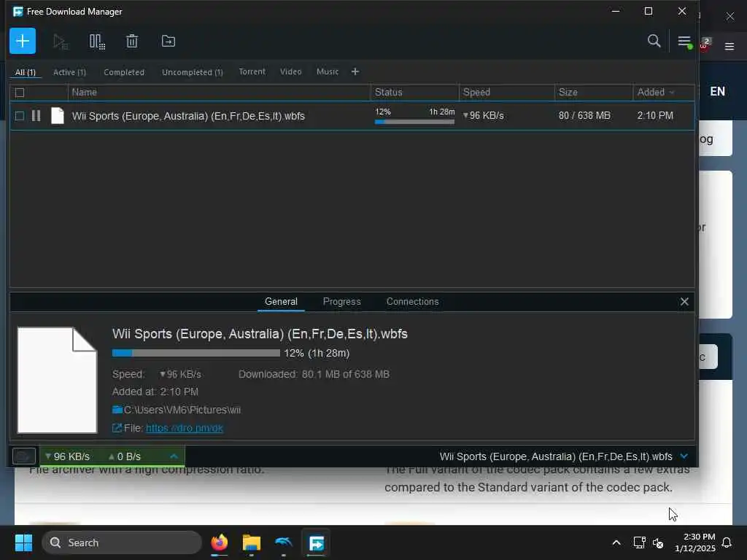Image resolution: width=747 pixels, height=560 pixels.
Task: Open the C:\Users\VM6\Pictures\wii folder path
Action: pyautogui.click(x=182, y=410)
